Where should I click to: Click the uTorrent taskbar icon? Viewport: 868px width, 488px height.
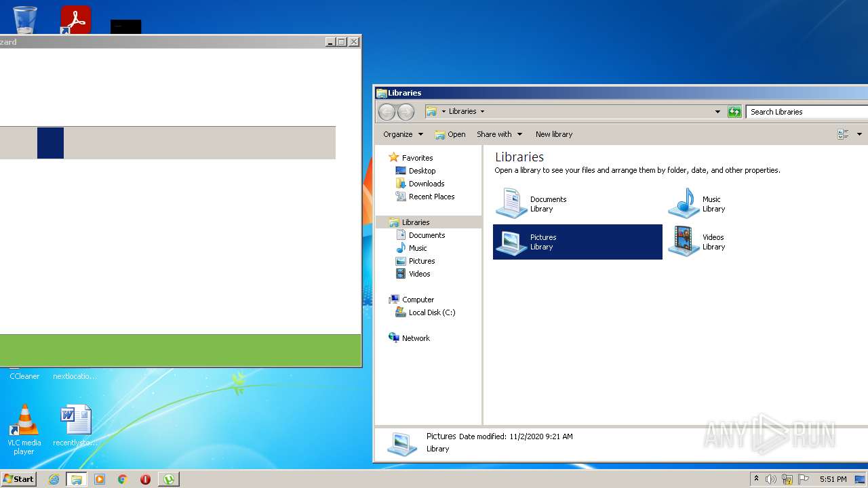pos(168,479)
